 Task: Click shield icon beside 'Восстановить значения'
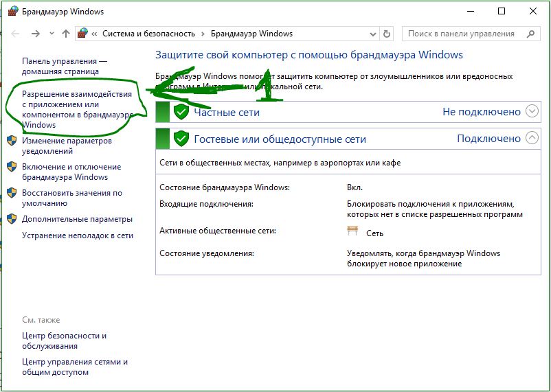(12, 192)
